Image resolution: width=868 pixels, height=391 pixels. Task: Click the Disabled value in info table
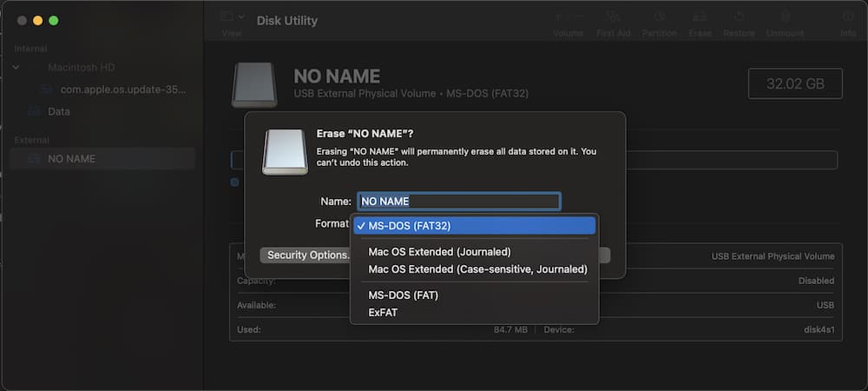point(816,281)
